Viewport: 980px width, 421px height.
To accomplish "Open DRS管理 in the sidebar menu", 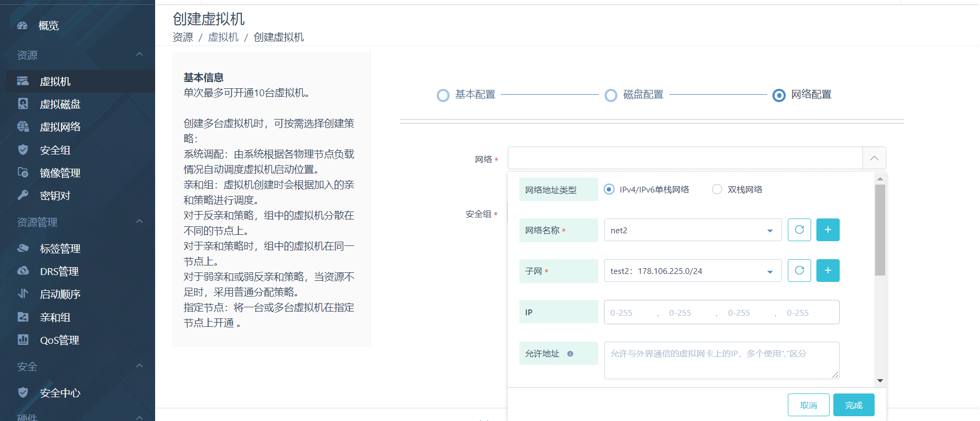I will point(59,271).
